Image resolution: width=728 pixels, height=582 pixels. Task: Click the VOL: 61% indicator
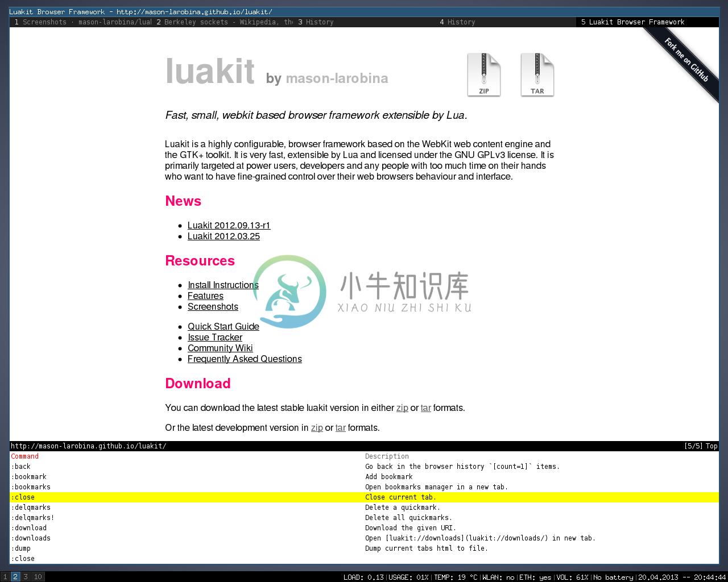coord(572,577)
